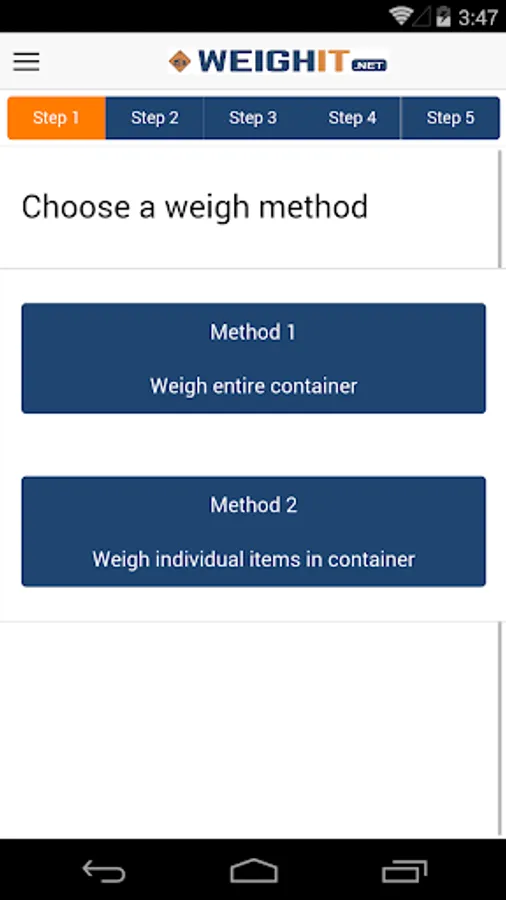506x900 pixels.
Task: Choose Method 2 Weigh individual items
Action: 254,532
